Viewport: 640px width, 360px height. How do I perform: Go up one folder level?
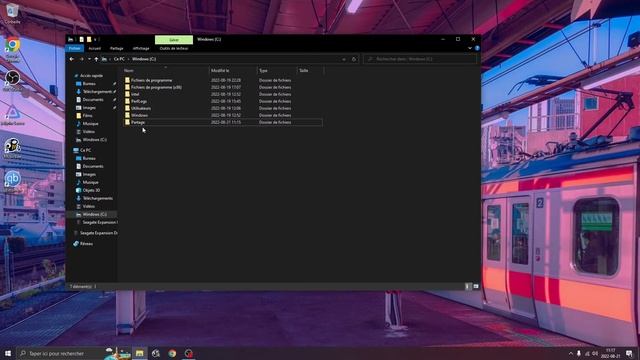96,59
